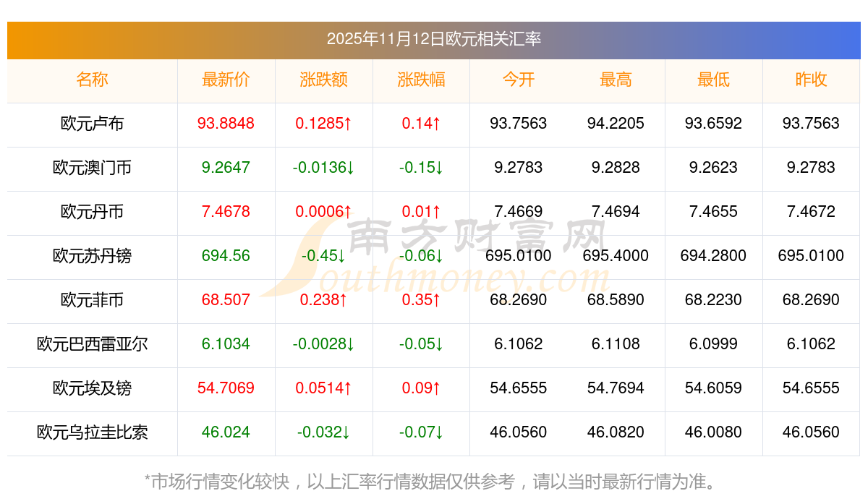Click the low value 6.0999
Viewport: 868px width, 504px height.
point(713,344)
